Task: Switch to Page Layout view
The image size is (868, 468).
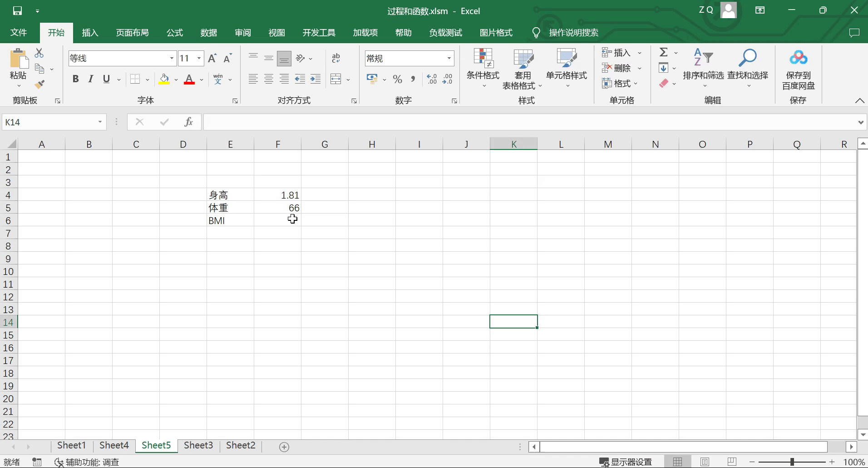Action: [x=705, y=462]
